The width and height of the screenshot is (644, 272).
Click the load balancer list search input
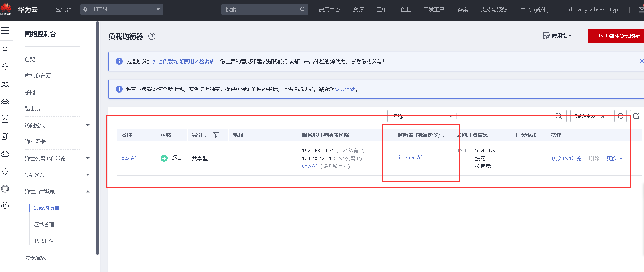(x=506, y=116)
